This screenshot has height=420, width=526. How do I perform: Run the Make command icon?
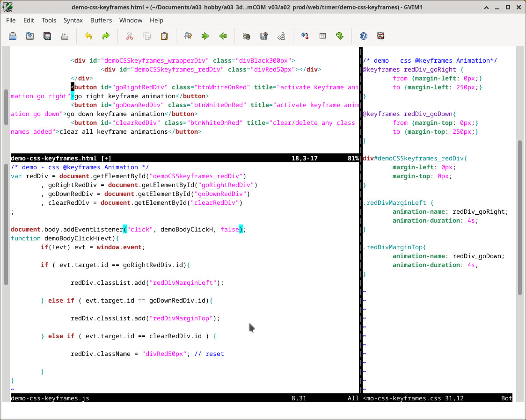click(305, 36)
